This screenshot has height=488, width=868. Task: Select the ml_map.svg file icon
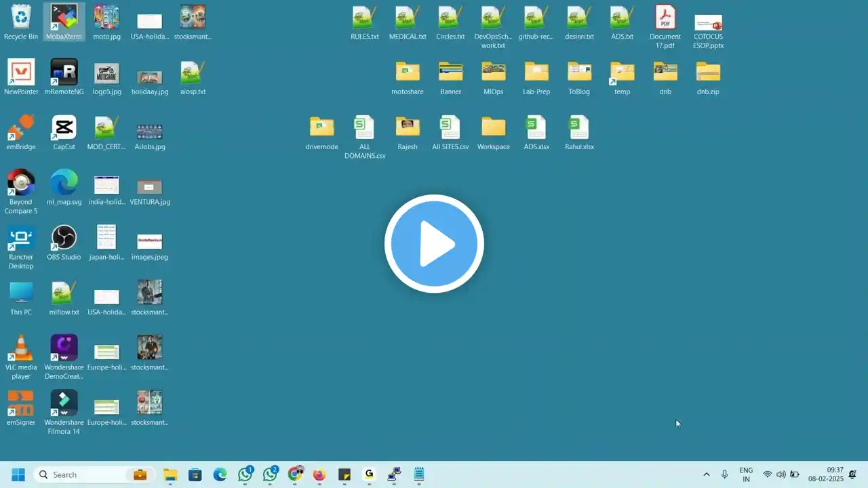tap(64, 188)
